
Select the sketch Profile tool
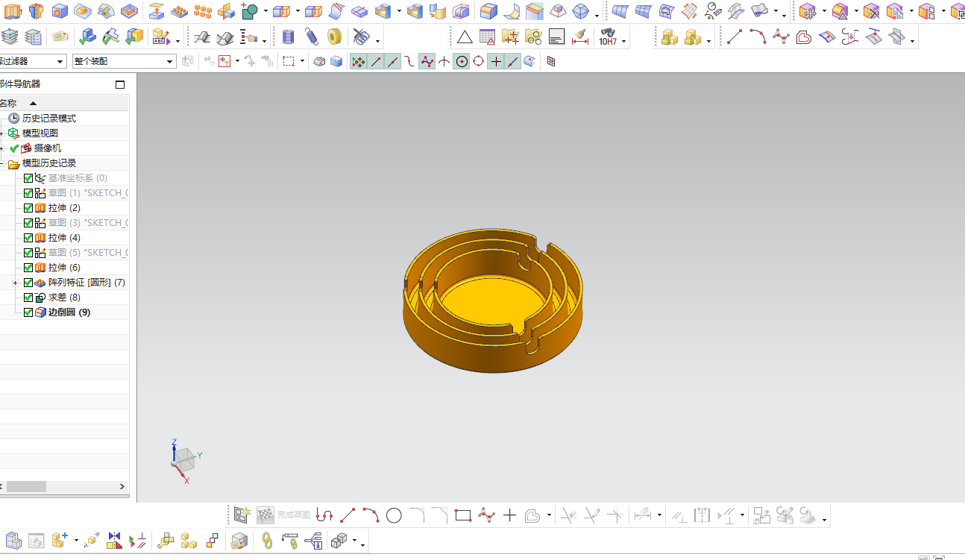tap(324, 515)
